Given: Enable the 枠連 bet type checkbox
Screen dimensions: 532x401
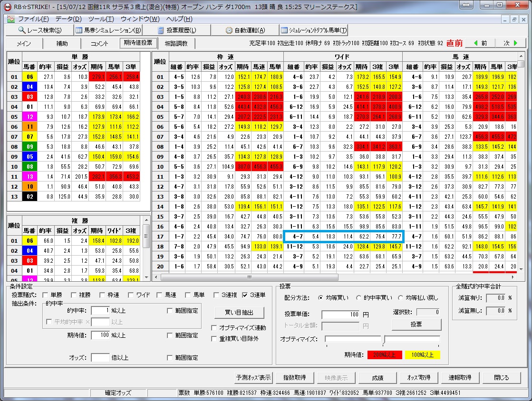Looking at the screenshot, I should pos(102,295).
